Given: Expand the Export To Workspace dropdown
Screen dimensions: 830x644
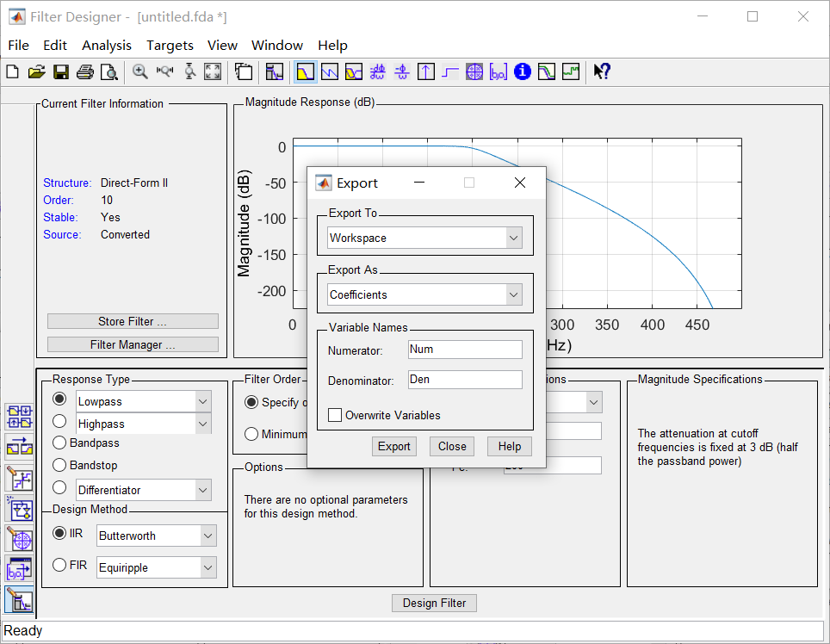Looking at the screenshot, I should 513,238.
